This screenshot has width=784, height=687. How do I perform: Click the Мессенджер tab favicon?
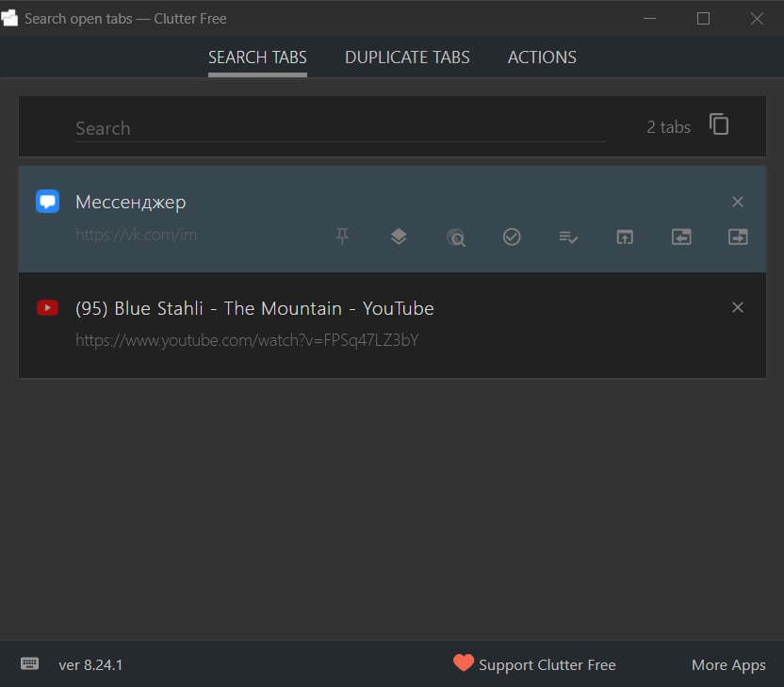click(x=47, y=202)
